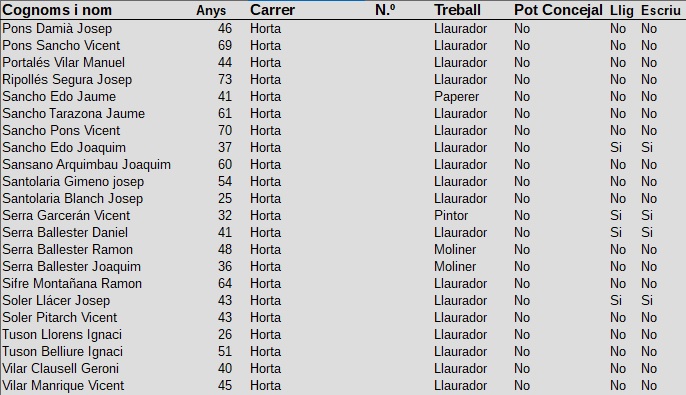Select age 25 for Santolaria Blanch Josep

225,199
